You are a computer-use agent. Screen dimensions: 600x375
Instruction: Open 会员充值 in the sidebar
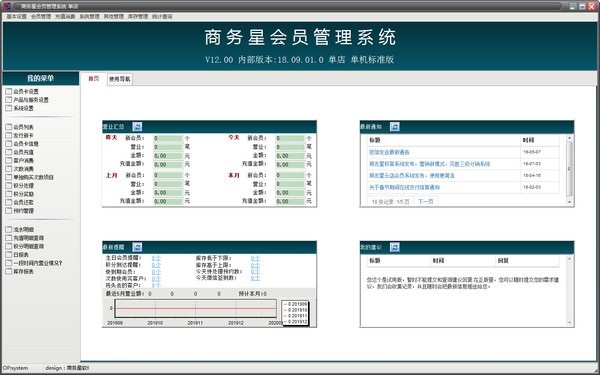[x=20, y=152]
